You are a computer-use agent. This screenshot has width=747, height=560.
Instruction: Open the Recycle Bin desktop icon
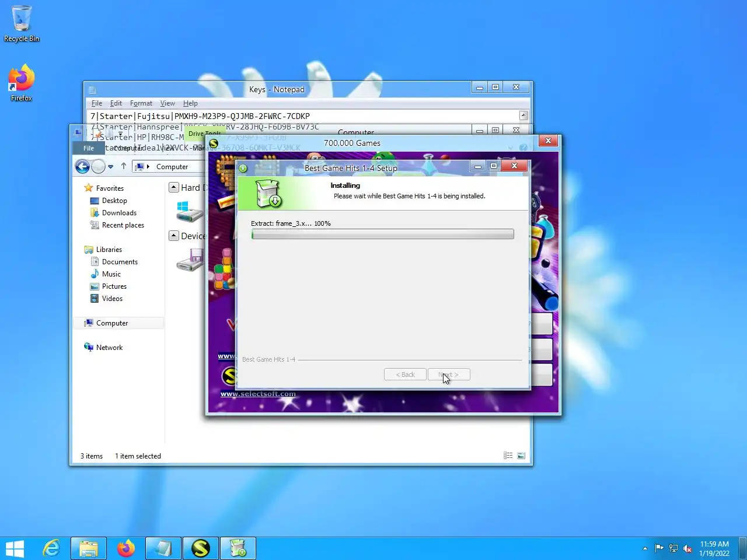[22, 23]
